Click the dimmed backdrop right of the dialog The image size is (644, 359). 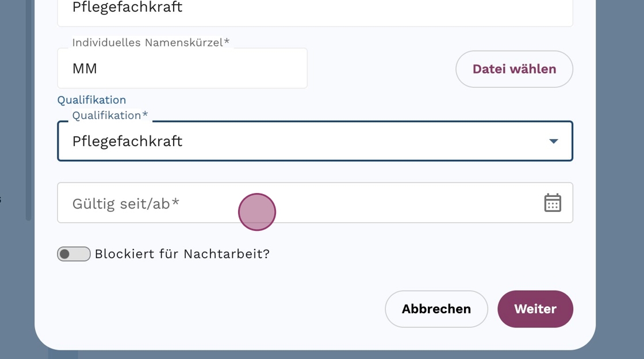pyautogui.click(x=620, y=172)
